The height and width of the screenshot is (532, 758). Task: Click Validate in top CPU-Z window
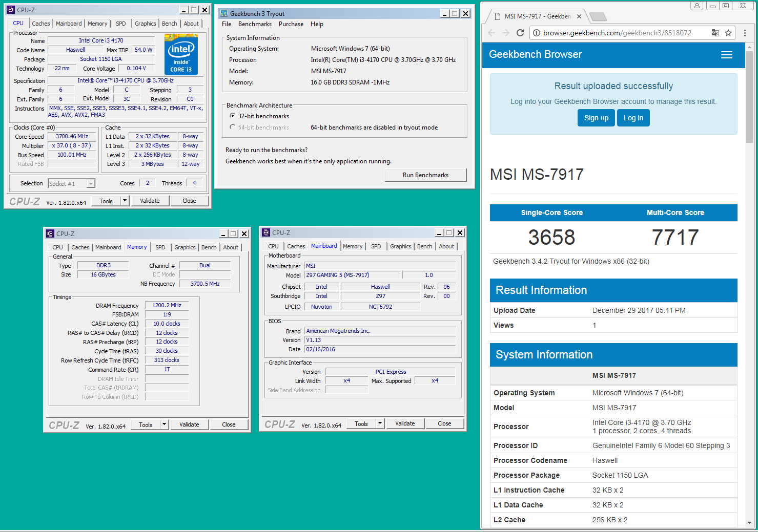pos(150,201)
